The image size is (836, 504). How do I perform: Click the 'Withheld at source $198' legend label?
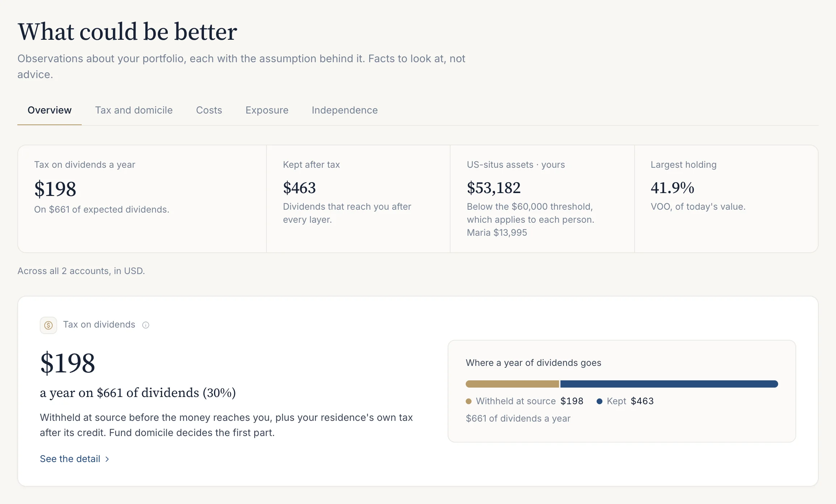(x=524, y=401)
